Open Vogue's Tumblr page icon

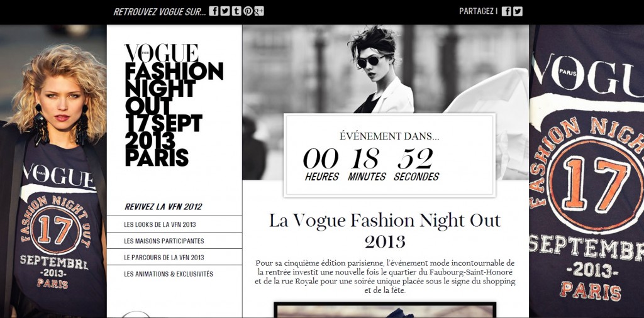(x=236, y=11)
